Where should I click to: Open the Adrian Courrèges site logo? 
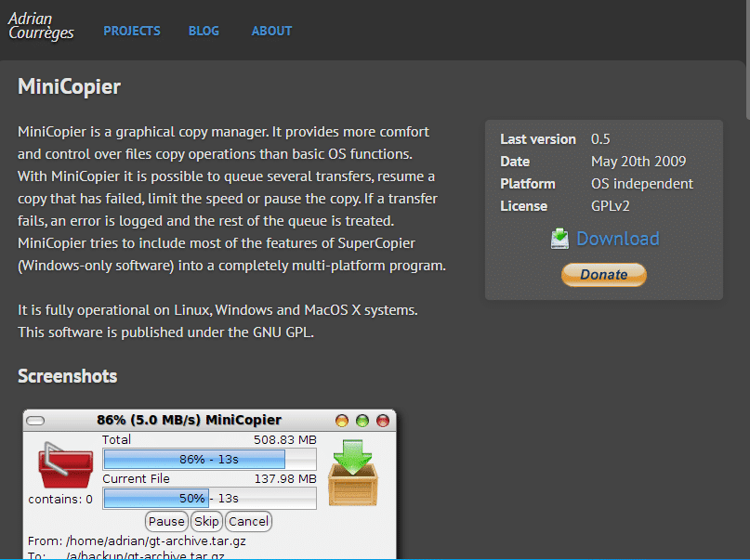pyautogui.click(x=41, y=26)
